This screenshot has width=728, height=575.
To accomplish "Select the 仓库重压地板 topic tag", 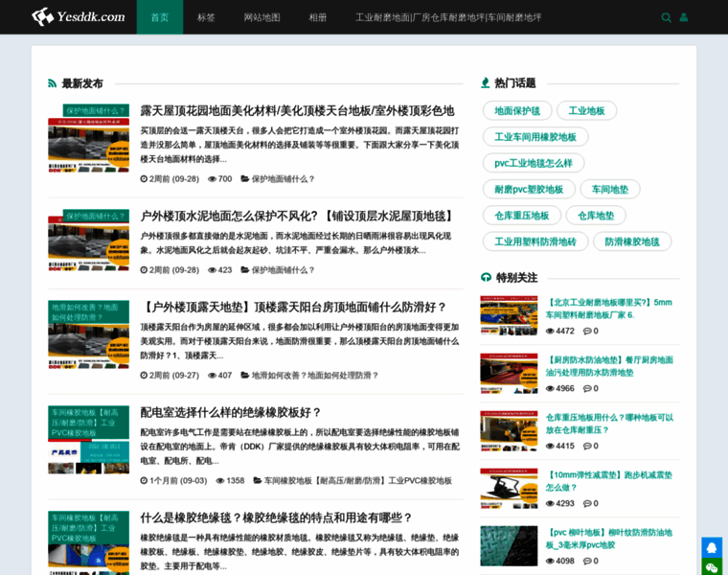I will [521, 216].
